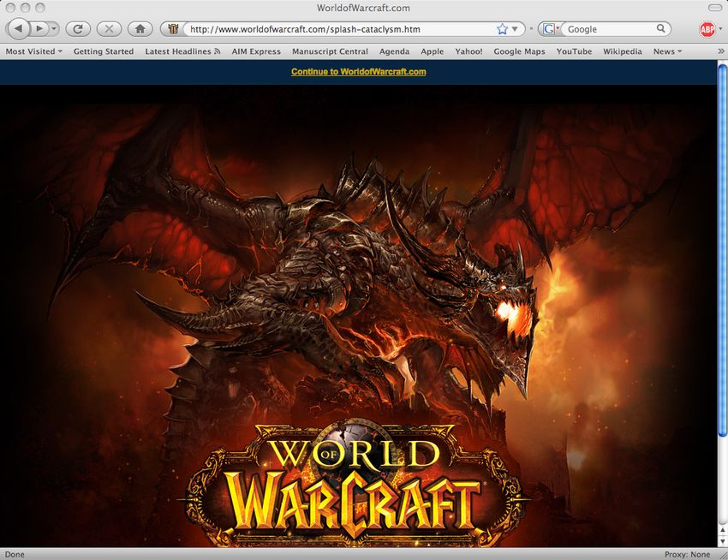Click the vertical scrollbar thumb
Viewport: 728px width, 560px height.
722,251
